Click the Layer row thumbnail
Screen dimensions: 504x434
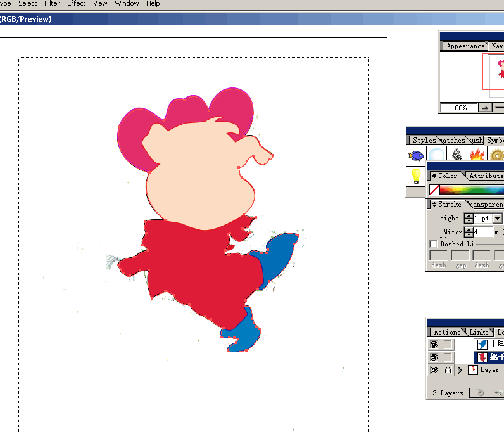point(472,370)
